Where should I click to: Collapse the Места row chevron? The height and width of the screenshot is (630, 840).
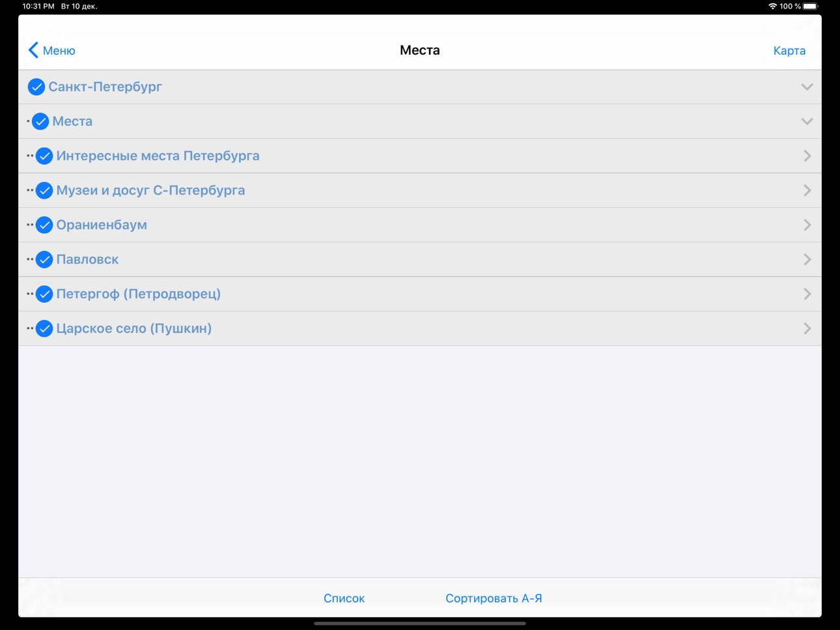click(807, 121)
